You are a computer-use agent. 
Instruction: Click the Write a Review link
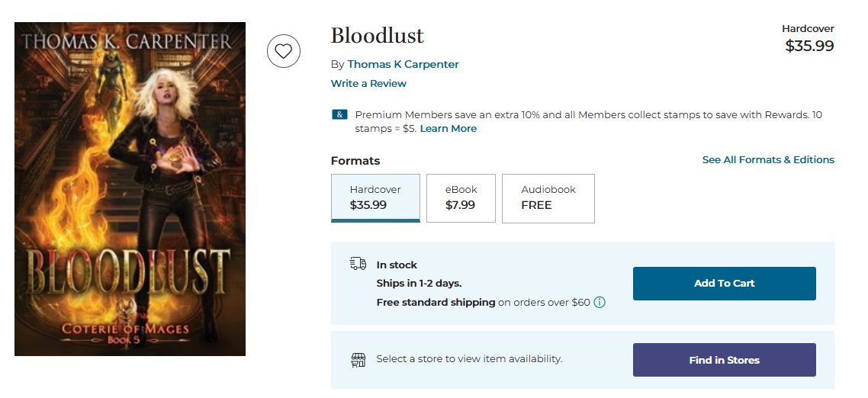(x=368, y=84)
